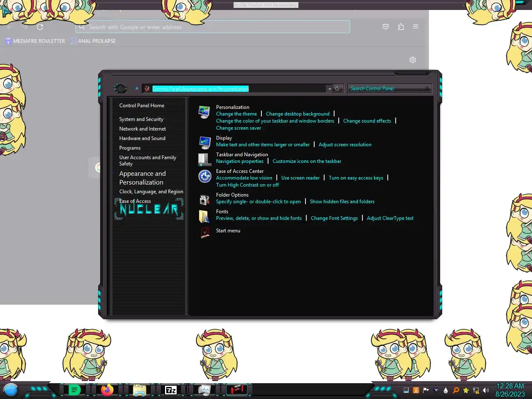Open the Firefox hamburger menu
Screen dimensions: 532x399
coord(416,27)
